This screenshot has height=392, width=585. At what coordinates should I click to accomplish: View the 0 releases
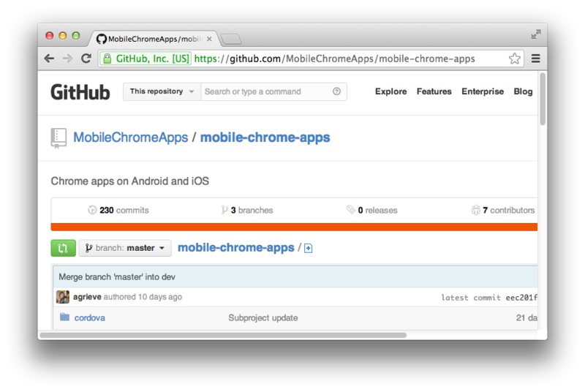(x=372, y=211)
